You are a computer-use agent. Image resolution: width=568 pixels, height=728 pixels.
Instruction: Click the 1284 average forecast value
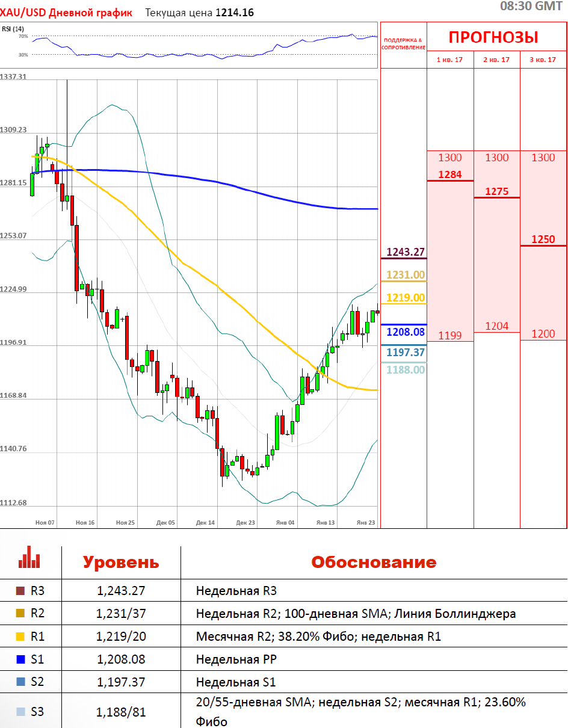click(449, 174)
